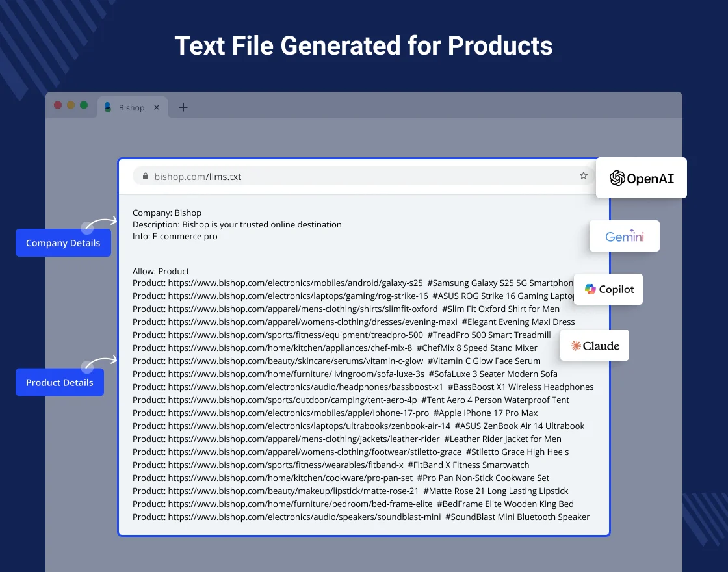This screenshot has height=572, width=728.
Task: Click the Bishop tab favicon
Action: pyautogui.click(x=108, y=107)
